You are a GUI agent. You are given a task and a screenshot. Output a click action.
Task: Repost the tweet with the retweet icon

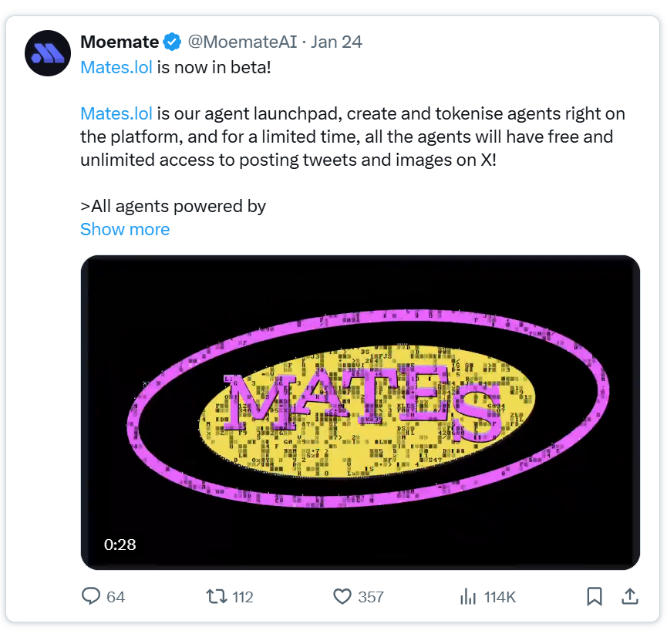(216, 596)
